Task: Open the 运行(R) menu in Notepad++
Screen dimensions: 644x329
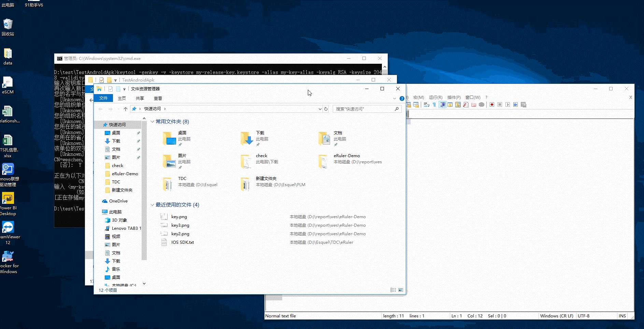Action: click(435, 97)
